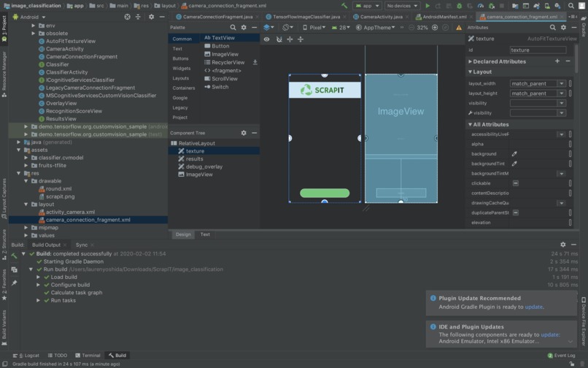Click the update link for Android Gradle Plugin
The image size is (588, 368).
[x=533, y=307]
